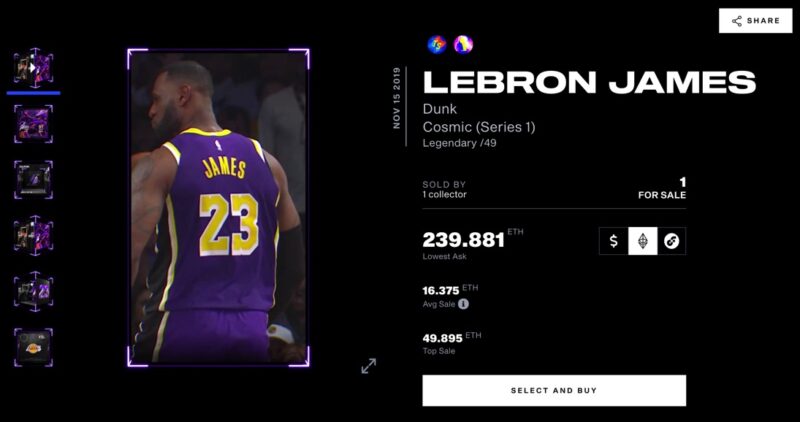Switch price display to US dollars

pos(614,241)
